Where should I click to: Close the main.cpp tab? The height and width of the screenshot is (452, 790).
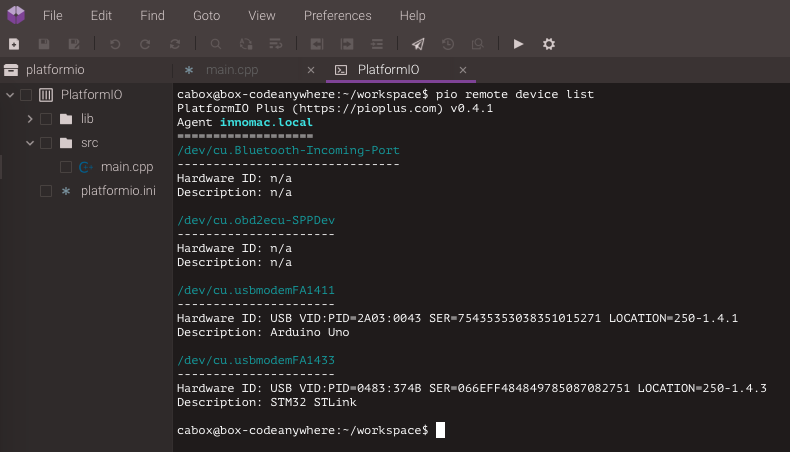(311, 70)
